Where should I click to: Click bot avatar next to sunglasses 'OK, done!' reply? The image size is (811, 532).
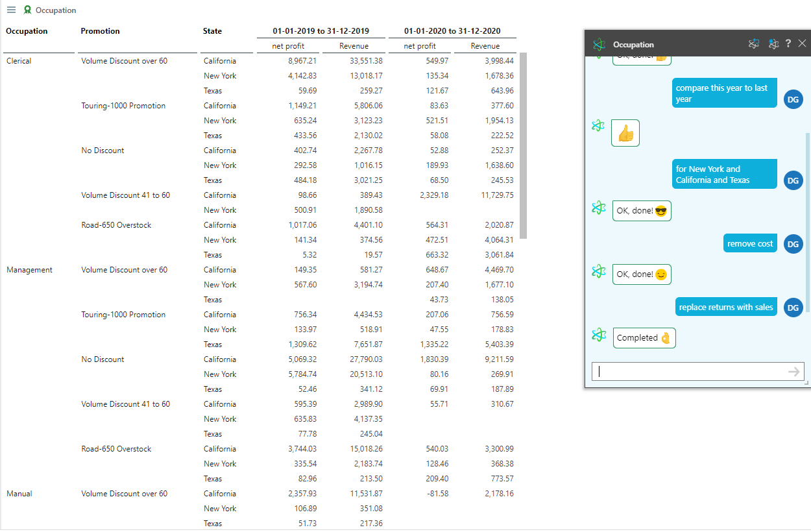point(598,208)
